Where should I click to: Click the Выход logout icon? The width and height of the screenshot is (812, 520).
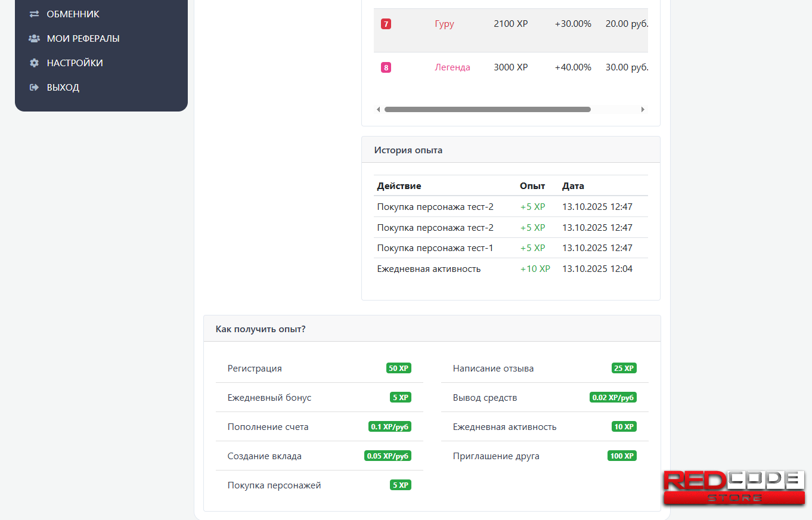coord(34,87)
